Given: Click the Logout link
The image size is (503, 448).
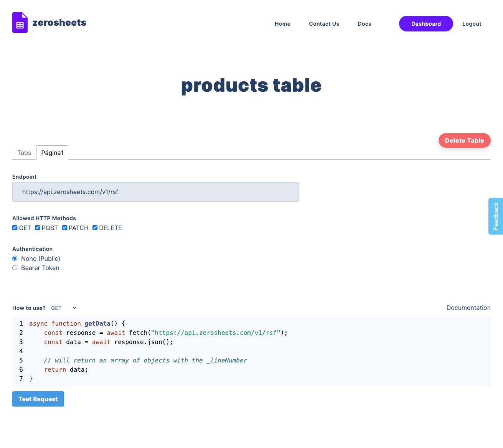Looking at the screenshot, I should pyautogui.click(x=472, y=24).
